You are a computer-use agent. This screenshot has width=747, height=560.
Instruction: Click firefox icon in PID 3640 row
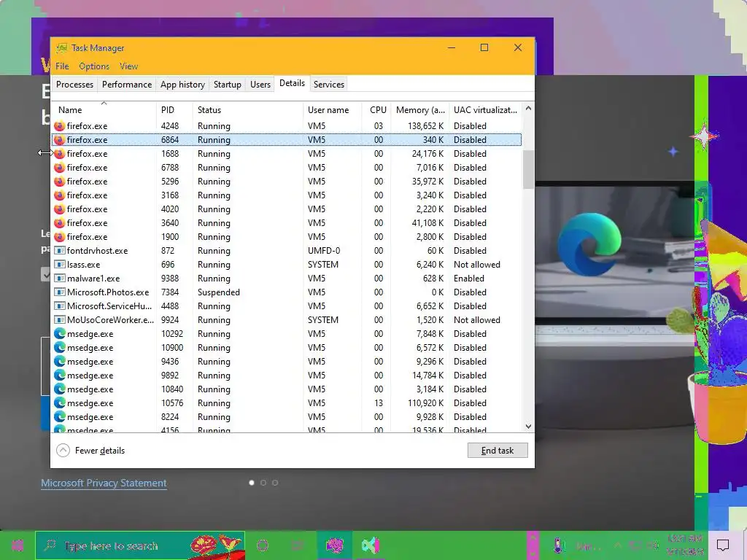click(x=60, y=223)
